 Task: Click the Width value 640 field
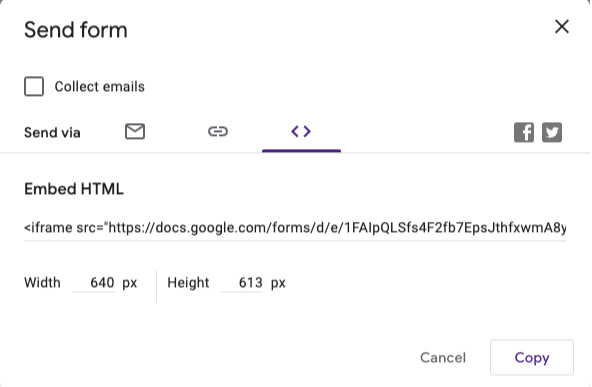pos(94,282)
